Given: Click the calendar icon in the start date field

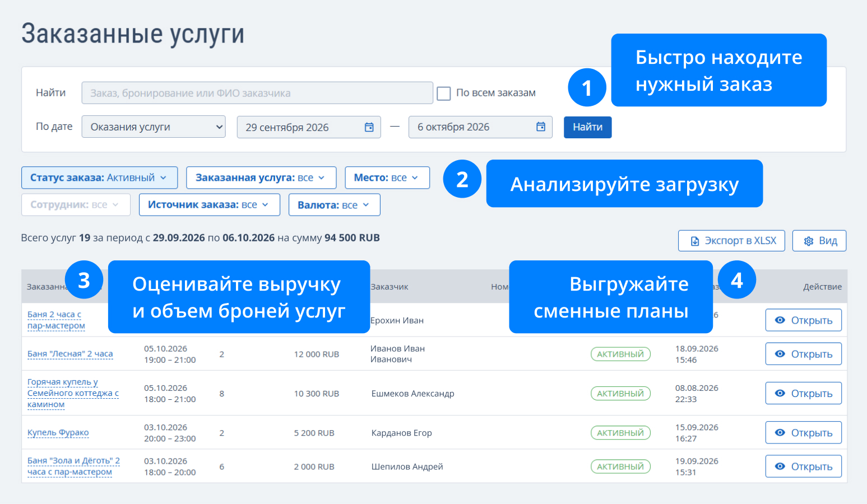Looking at the screenshot, I should coord(369,127).
